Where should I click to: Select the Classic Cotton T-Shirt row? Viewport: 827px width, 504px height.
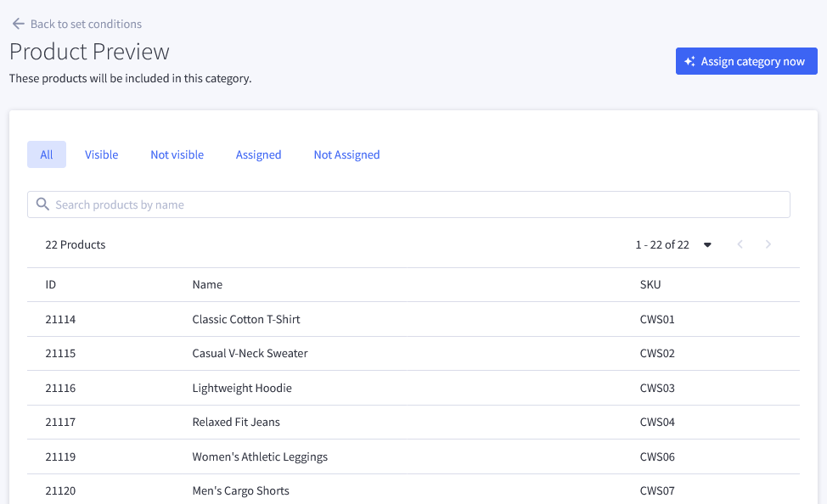click(x=413, y=319)
